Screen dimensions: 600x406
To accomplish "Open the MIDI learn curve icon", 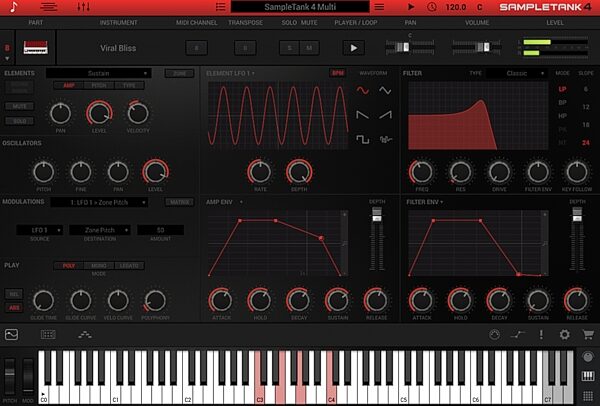I will (518, 335).
